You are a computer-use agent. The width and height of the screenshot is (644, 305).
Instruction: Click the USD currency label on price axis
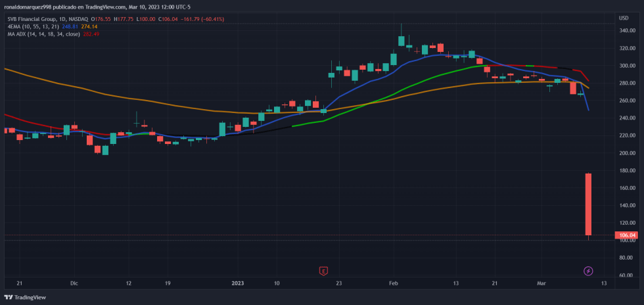[x=624, y=18]
